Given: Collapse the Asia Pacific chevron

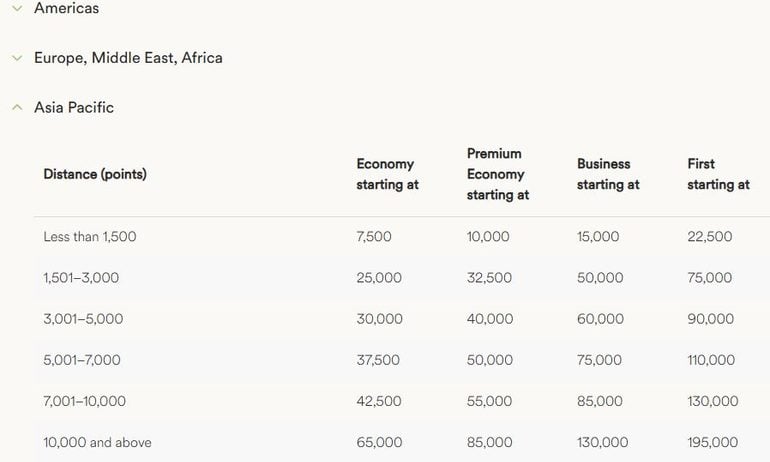Looking at the screenshot, I should 16,107.
